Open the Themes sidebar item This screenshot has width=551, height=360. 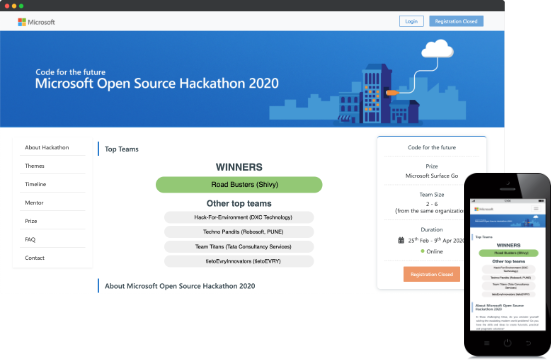[34, 166]
